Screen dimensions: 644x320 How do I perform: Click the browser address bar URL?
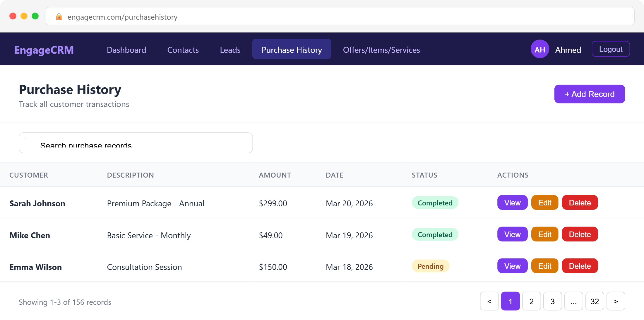click(122, 17)
